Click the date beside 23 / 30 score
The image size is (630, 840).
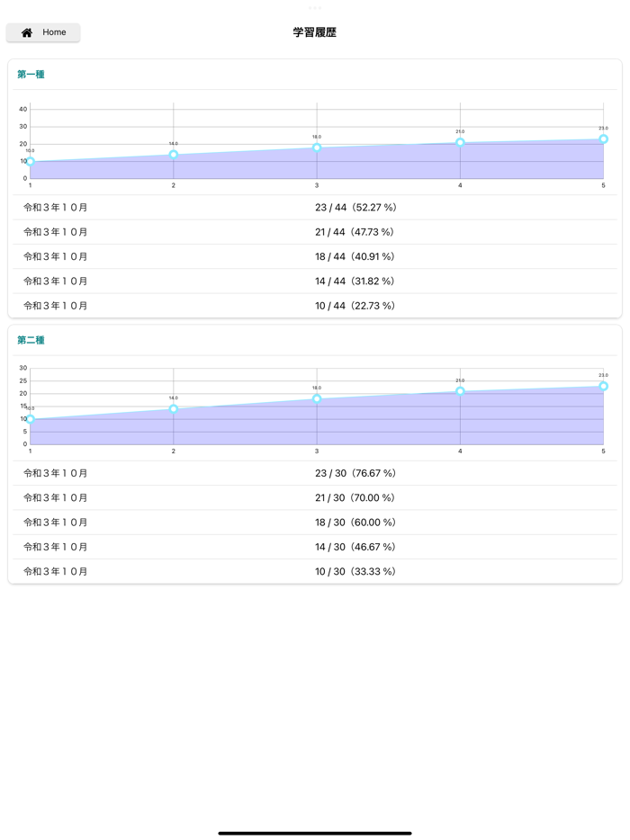tap(55, 473)
